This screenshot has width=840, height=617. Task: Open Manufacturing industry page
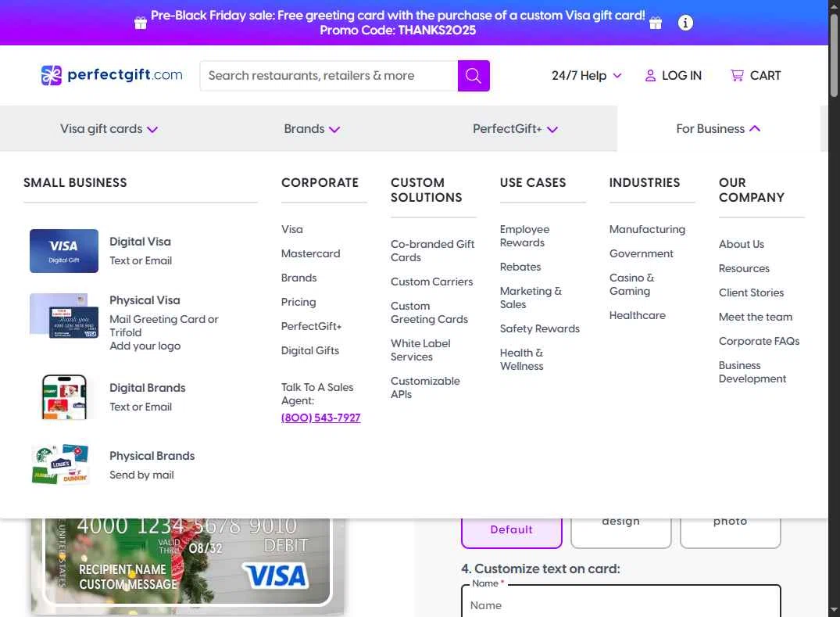(647, 229)
